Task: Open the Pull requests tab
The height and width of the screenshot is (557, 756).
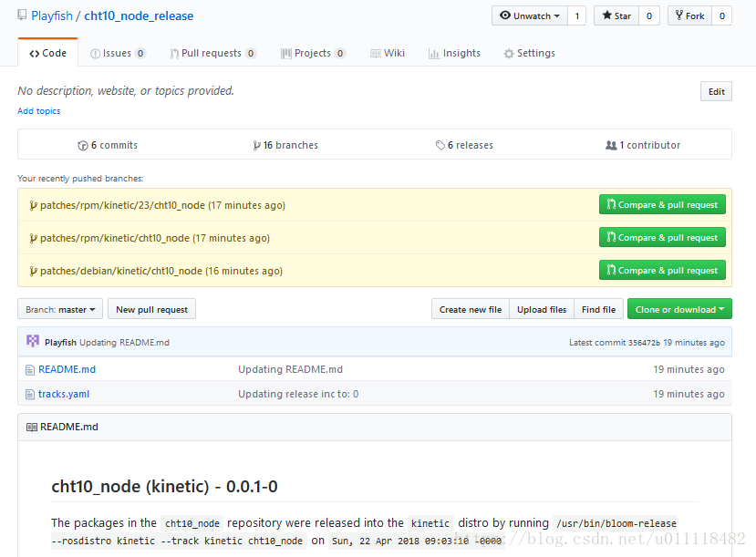Action: click(x=212, y=53)
